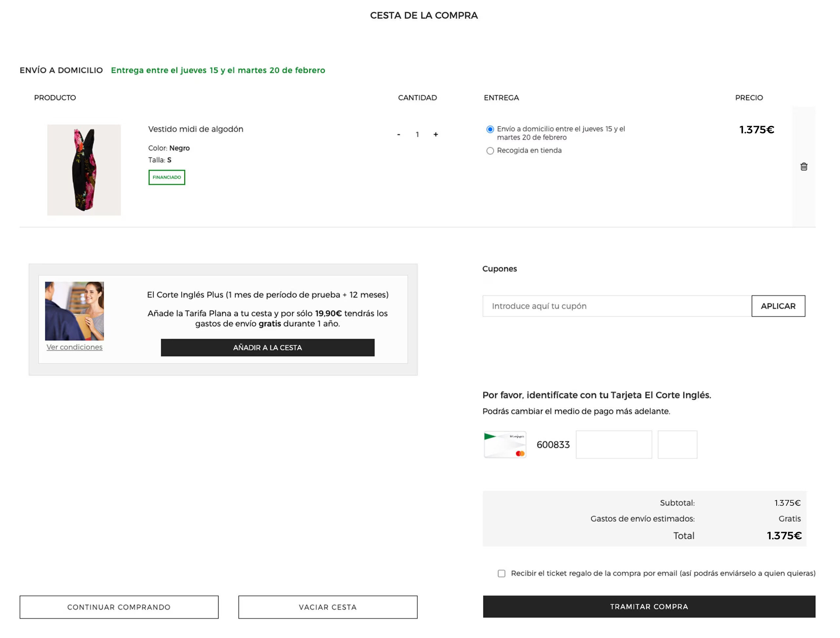Click the El Corte Inglés Plus offer title
840x638 pixels.
268,295
